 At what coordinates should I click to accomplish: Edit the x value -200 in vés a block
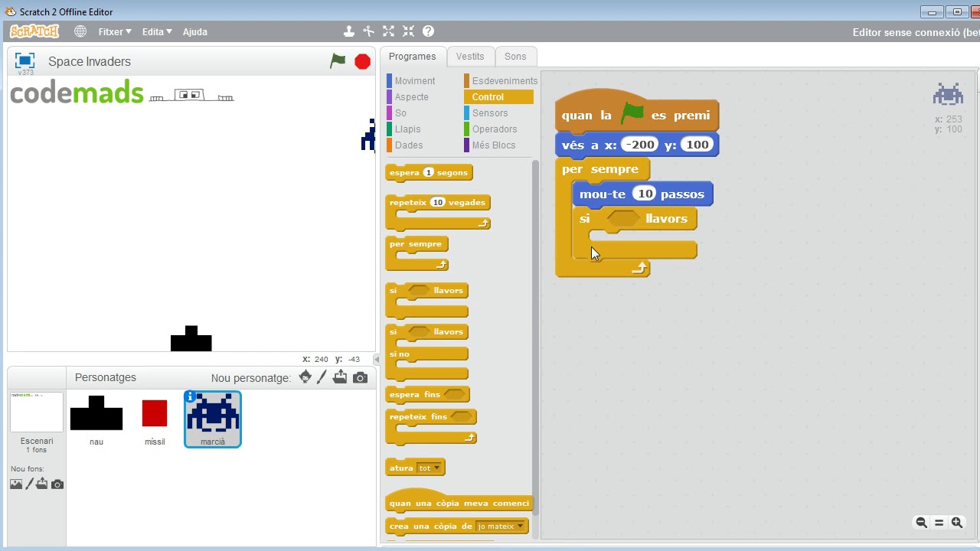639,145
